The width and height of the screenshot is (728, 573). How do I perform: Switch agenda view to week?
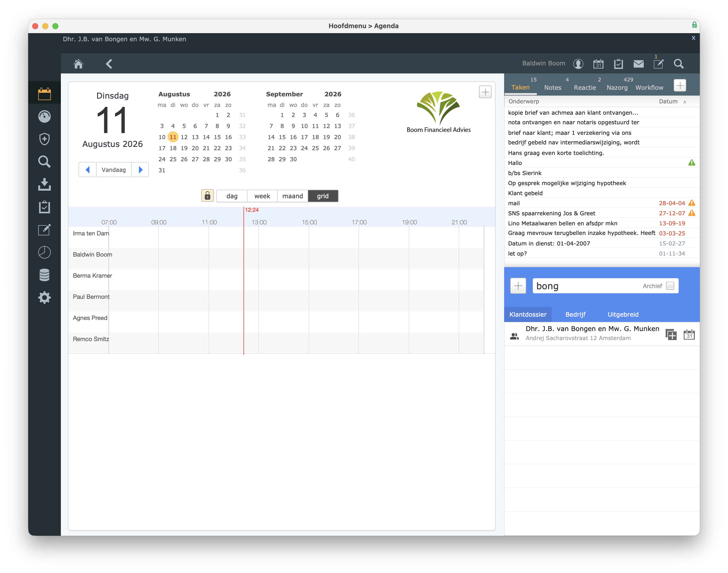pyautogui.click(x=262, y=196)
